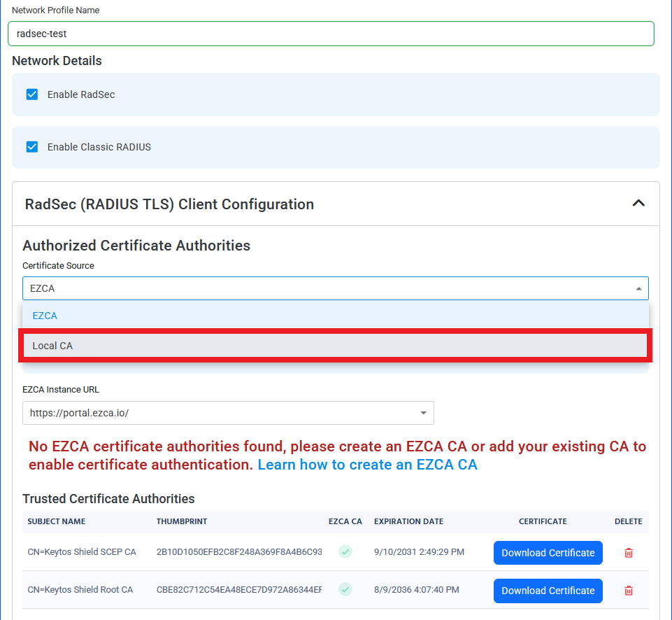
Task: Click the CERTIFICATE column header
Action: click(543, 521)
